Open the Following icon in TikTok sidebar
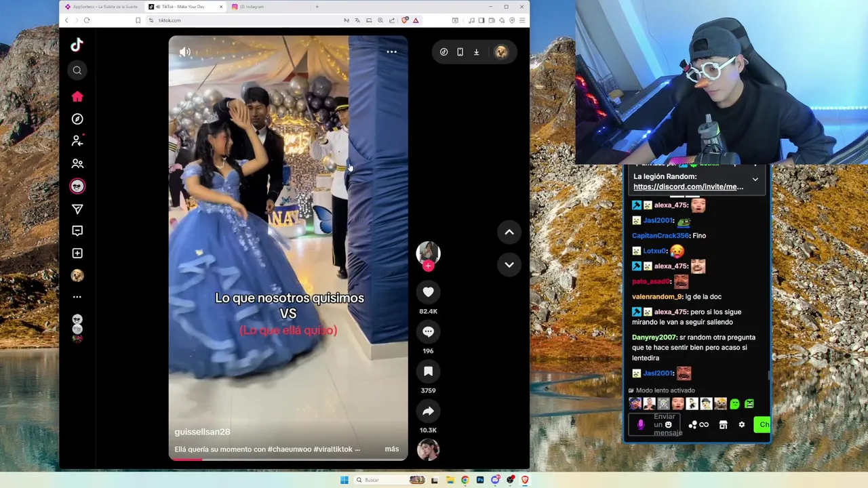 [x=77, y=141]
